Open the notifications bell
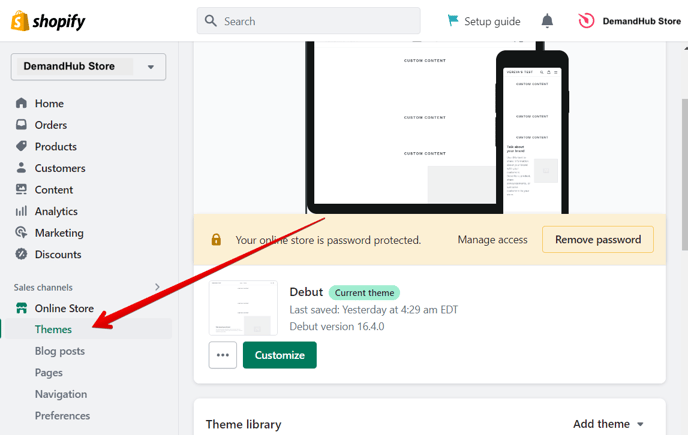 (x=547, y=21)
